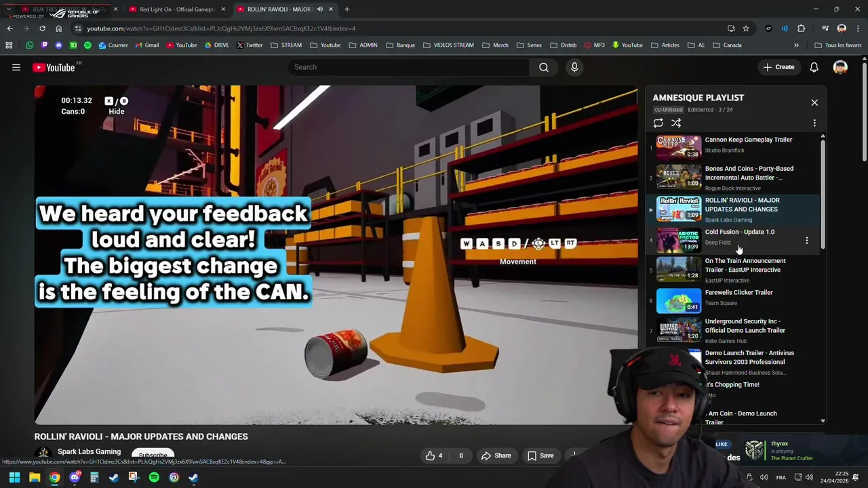Viewport: 868px width, 488px height.
Task: Open the STREAM bookmarks folder
Action: pos(286,45)
